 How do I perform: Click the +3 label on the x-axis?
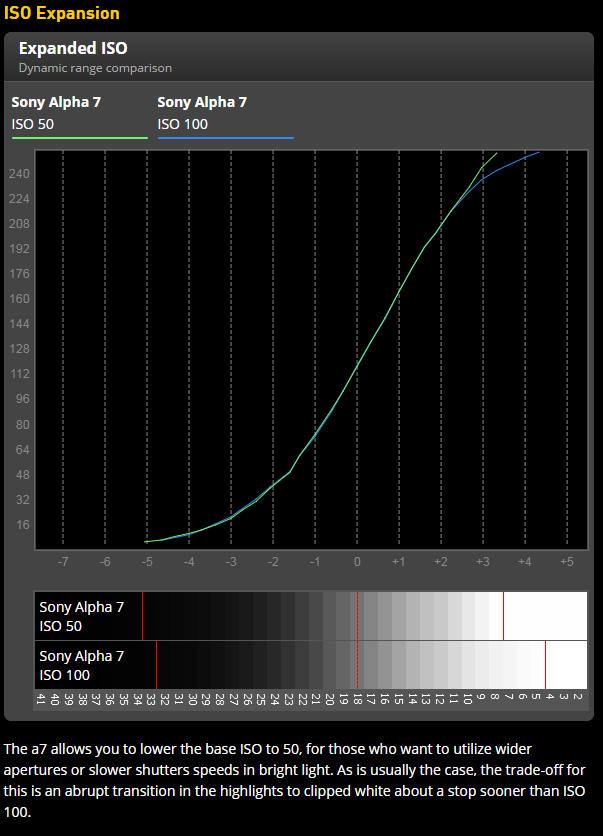click(x=483, y=561)
